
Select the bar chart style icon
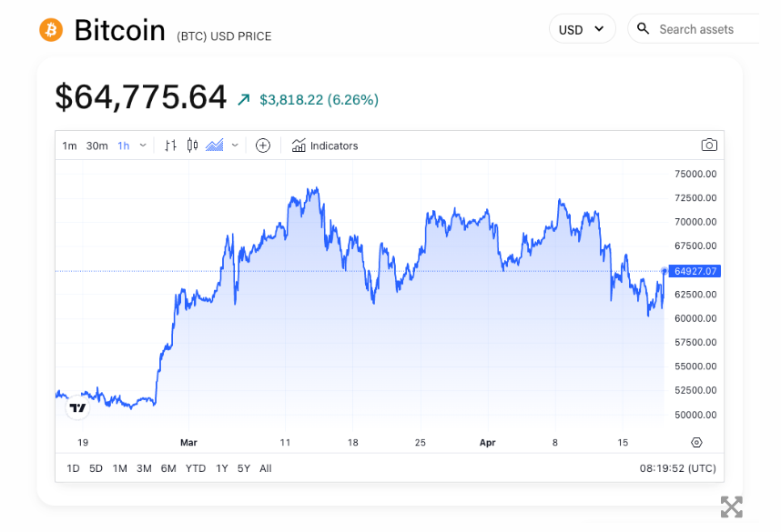pyautogui.click(x=170, y=146)
